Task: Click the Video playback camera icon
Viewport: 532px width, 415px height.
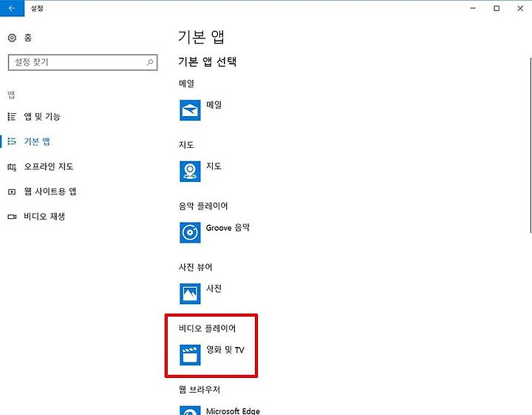Action: 12,217
